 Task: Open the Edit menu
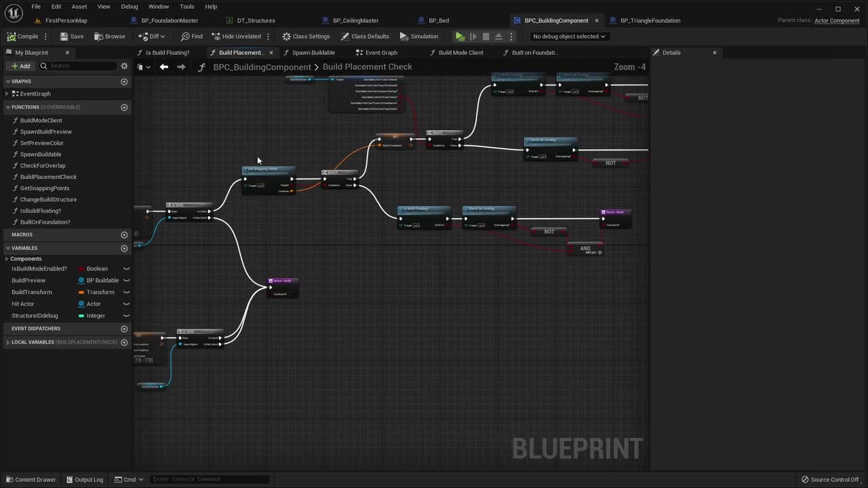(x=56, y=7)
